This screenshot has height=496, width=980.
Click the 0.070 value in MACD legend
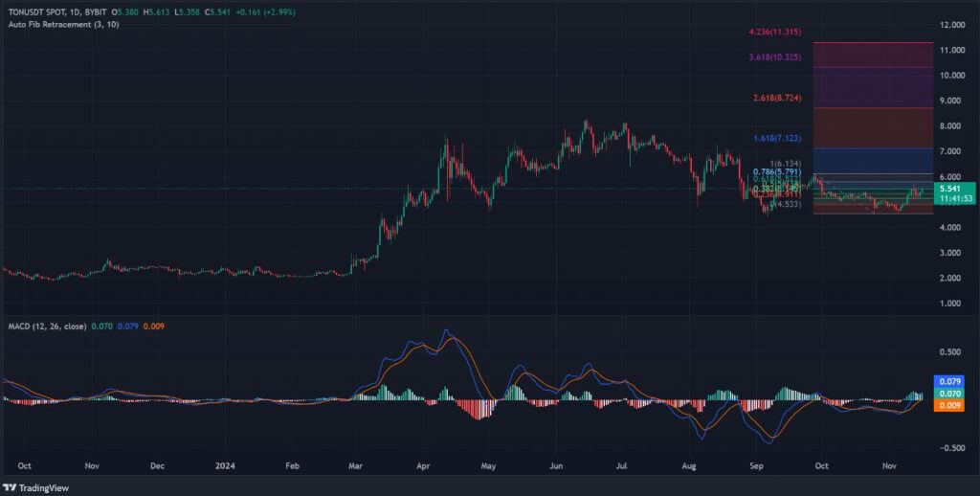click(x=101, y=326)
